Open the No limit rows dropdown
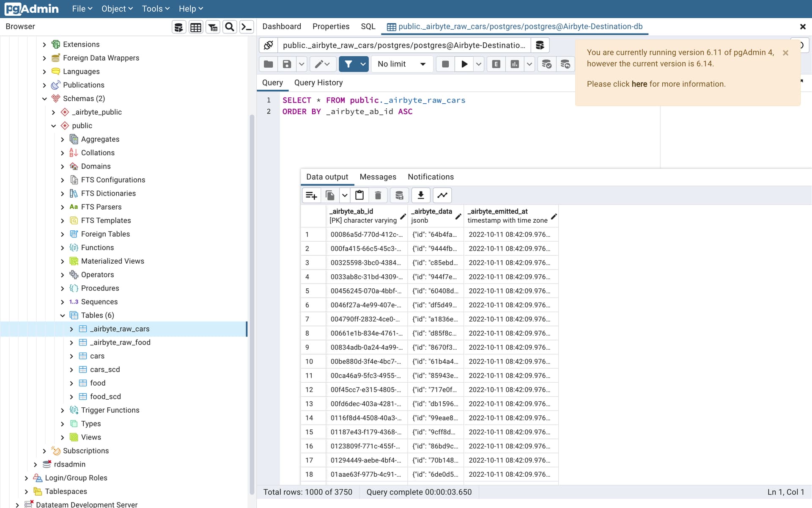The width and height of the screenshot is (812, 508). [401, 64]
